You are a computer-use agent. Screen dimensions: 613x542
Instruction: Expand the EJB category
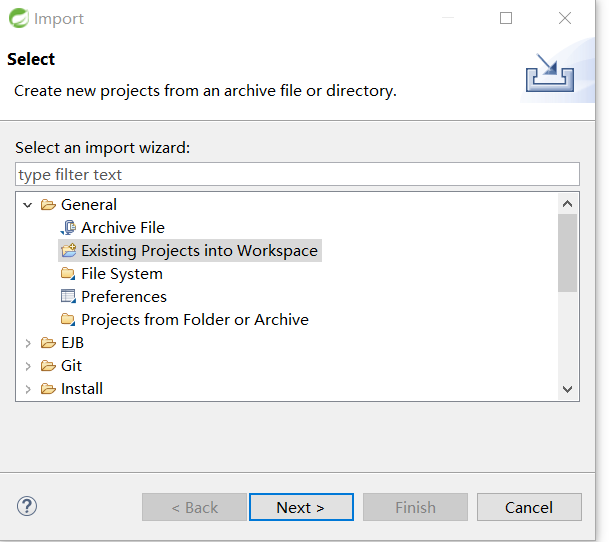click(28, 343)
